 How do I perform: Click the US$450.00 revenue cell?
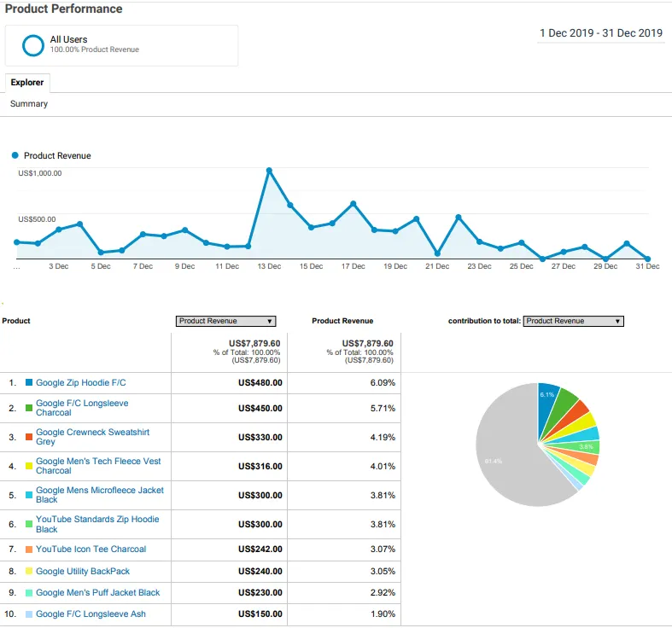pos(260,408)
